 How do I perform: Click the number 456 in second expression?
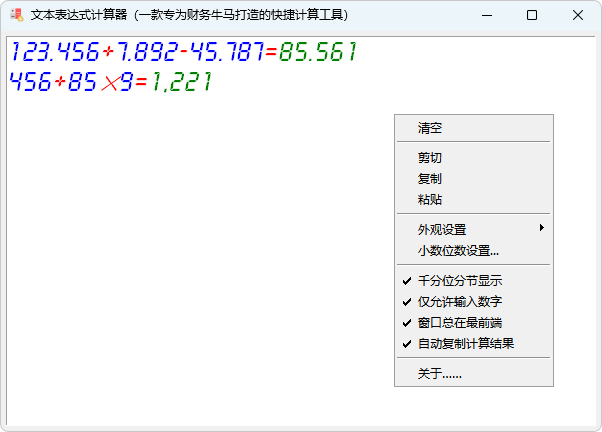pyautogui.click(x=30, y=81)
